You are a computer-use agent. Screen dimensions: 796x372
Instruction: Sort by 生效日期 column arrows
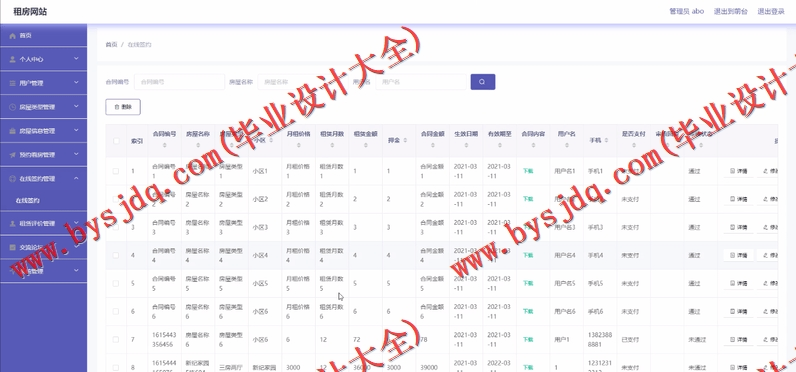[x=466, y=146]
